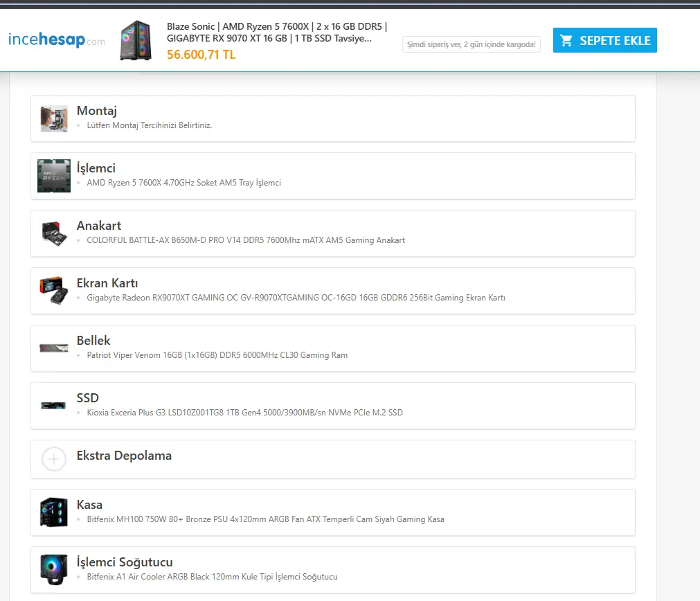
Task: Click the AMD Ryzen 5 7600X processor description
Action: pyautogui.click(x=183, y=183)
